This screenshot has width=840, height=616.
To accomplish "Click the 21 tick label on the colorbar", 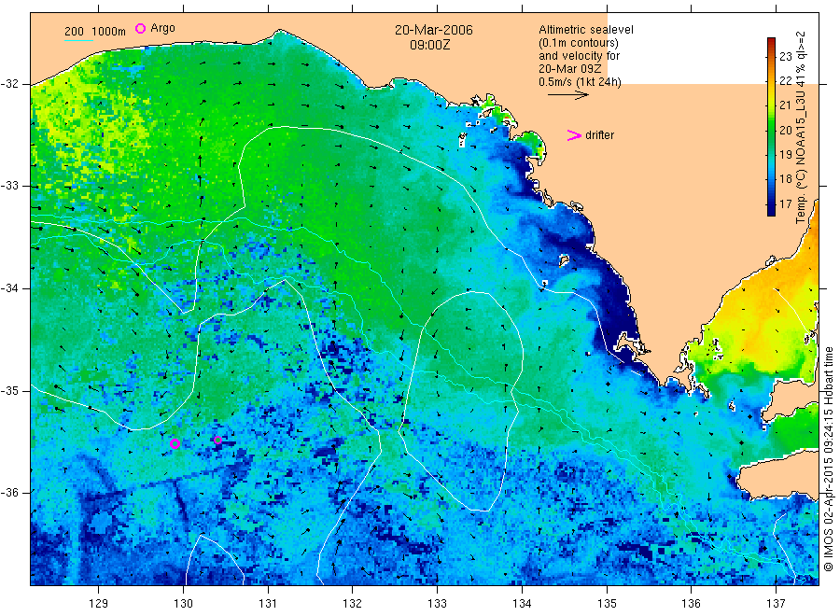I will click(x=785, y=105).
